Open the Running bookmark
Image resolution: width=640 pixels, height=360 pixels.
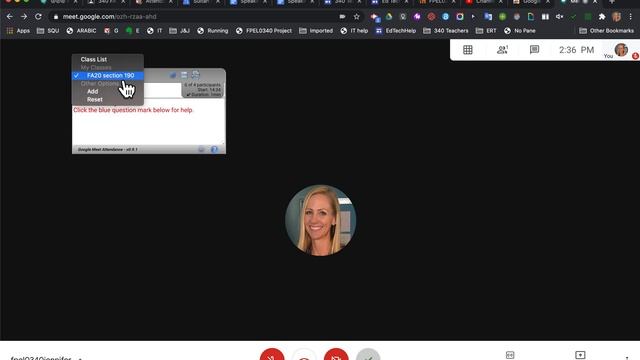pos(212,31)
